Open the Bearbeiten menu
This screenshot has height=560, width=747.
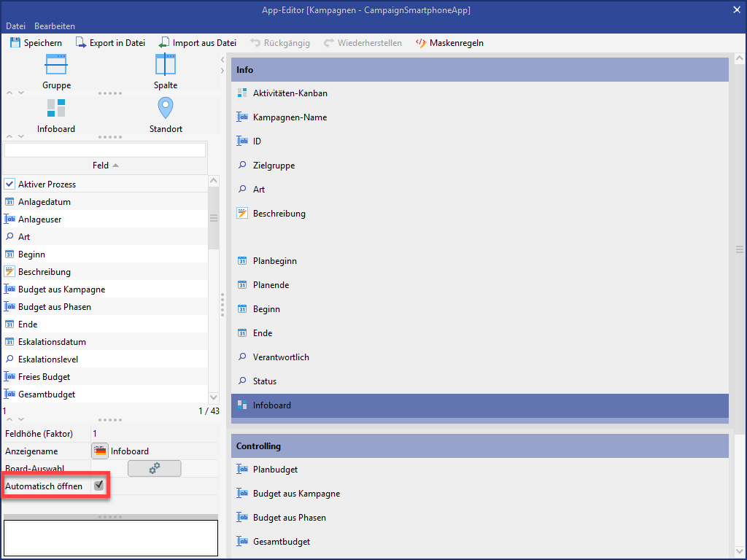55,26
